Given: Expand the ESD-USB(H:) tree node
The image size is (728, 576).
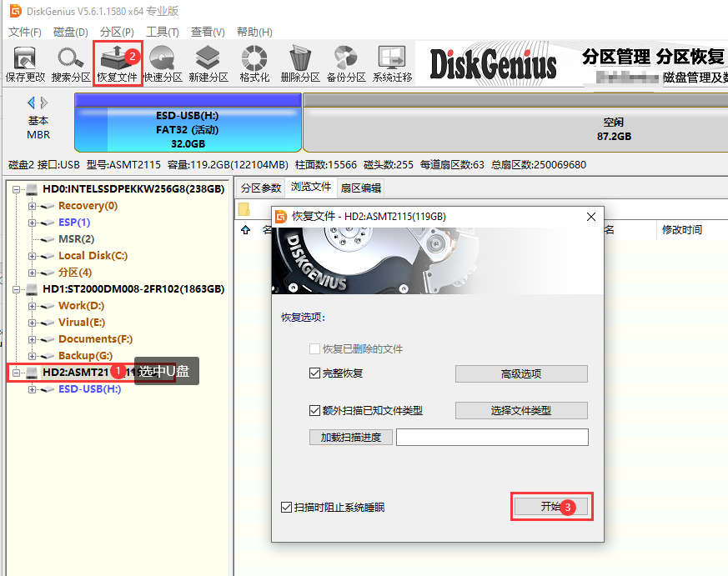Looking at the screenshot, I should (x=32, y=389).
